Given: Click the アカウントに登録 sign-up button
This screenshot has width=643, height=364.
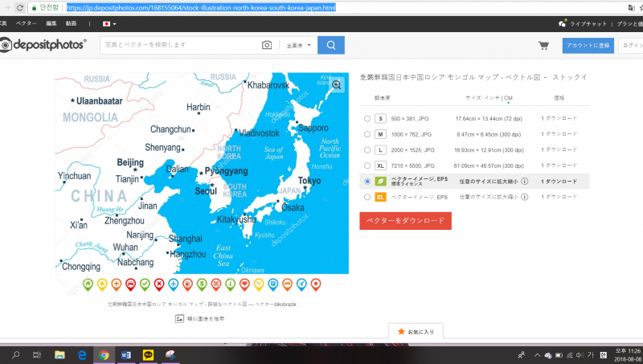Looking at the screenshot, I should click(588, 45).
